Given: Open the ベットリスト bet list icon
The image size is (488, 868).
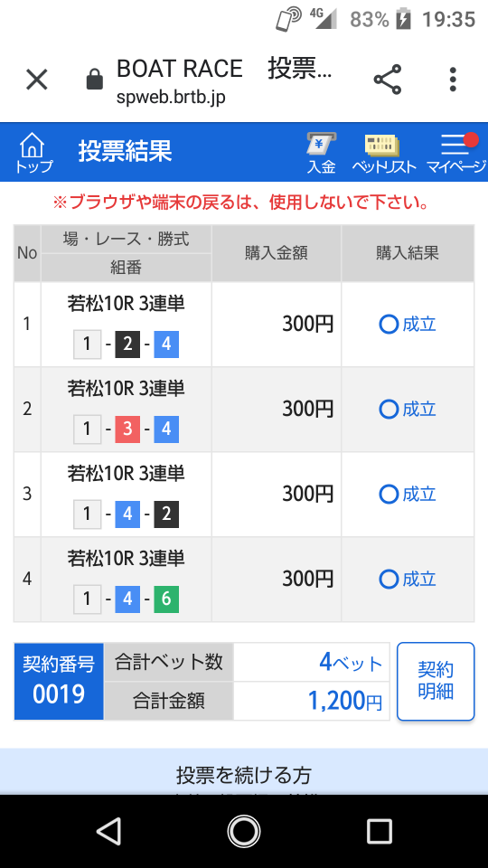Looking at the screenshot, I should [x=383, y=154].
